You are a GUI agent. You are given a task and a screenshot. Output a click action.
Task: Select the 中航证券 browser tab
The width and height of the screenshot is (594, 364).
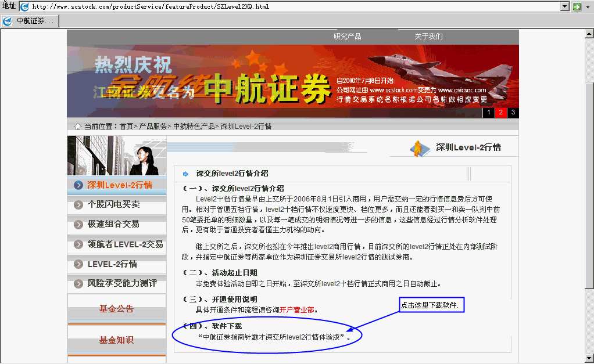tap(30, 21)
